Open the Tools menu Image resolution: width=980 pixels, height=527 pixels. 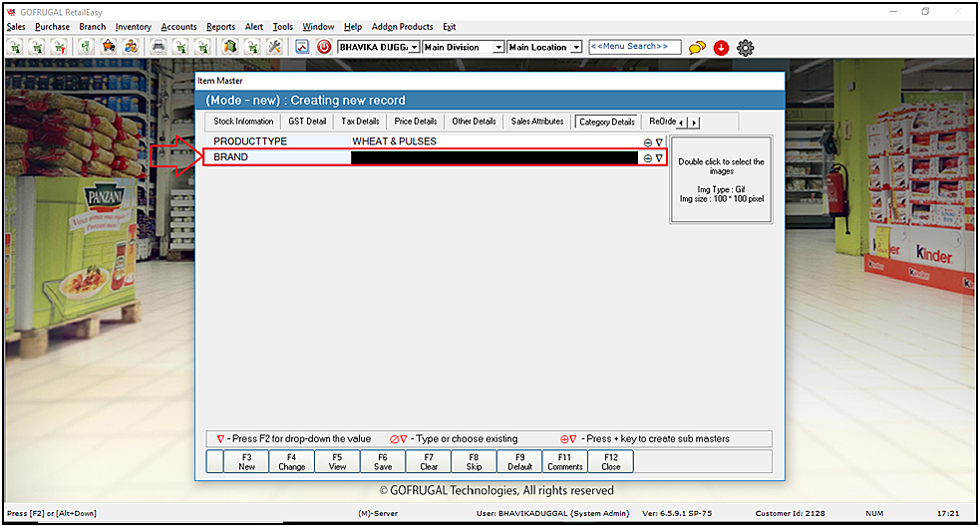click(x=282, y=27)
